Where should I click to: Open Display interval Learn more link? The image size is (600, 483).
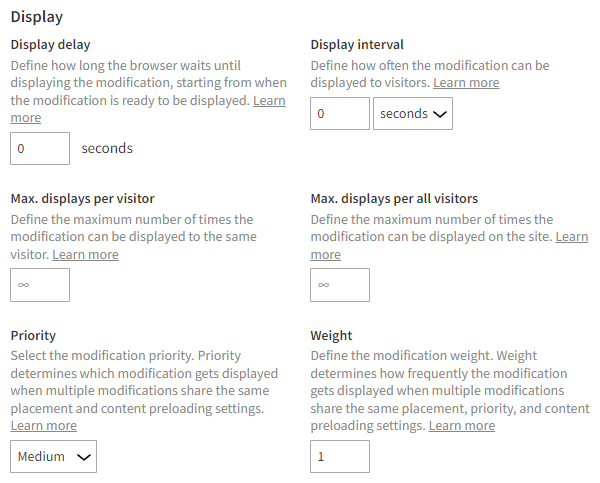point(466,83)
